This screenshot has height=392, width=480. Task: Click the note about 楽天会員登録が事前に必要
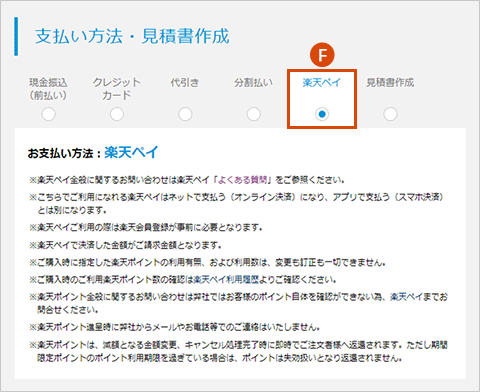(146, 228)
